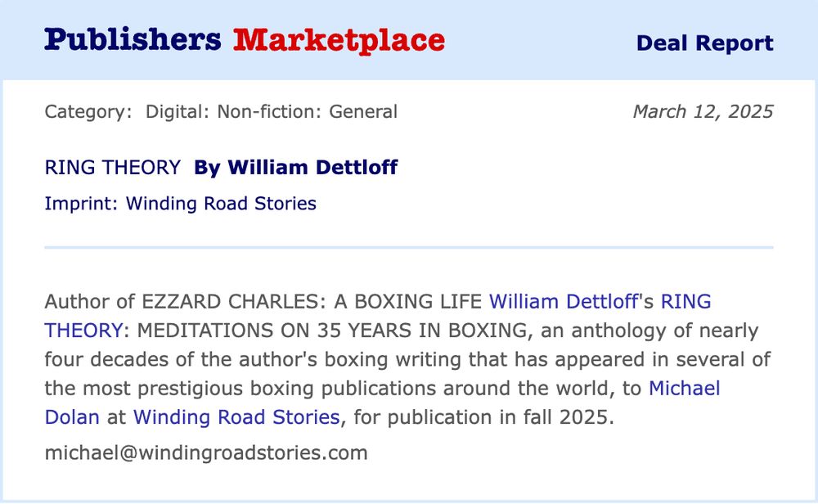Open the RING THEORY title heading
Viewport: 818px width, 504px height.
click(112, 168)
